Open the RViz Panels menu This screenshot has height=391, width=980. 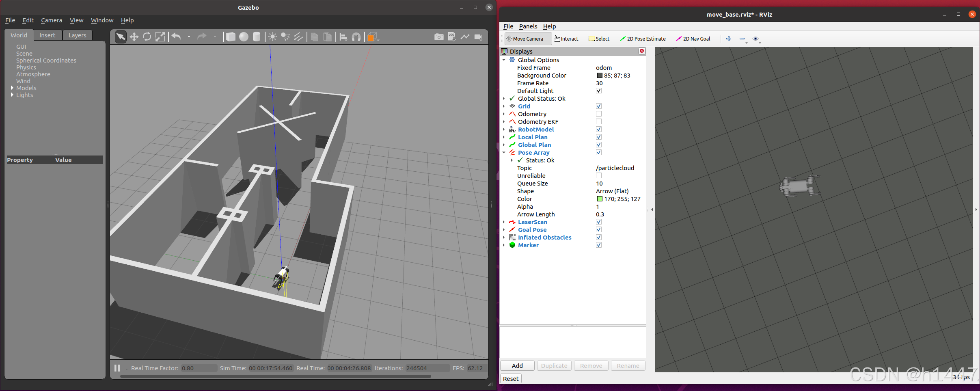coord(528,26)
